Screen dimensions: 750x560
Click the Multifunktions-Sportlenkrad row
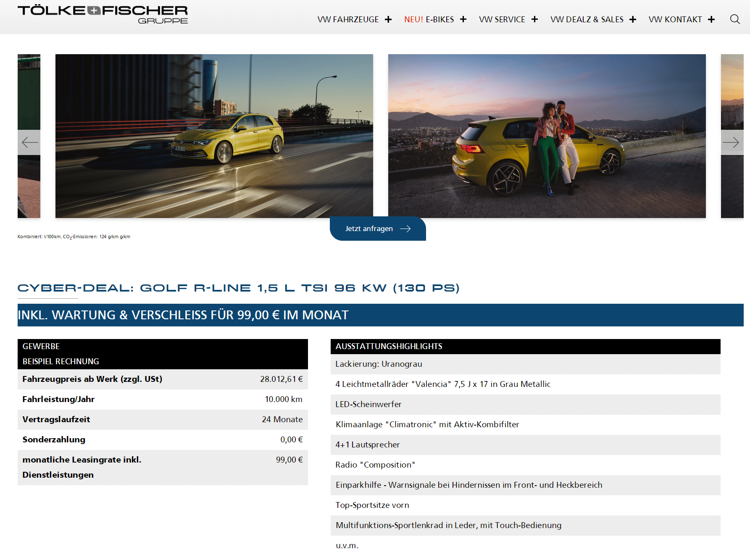coord(526,526)
